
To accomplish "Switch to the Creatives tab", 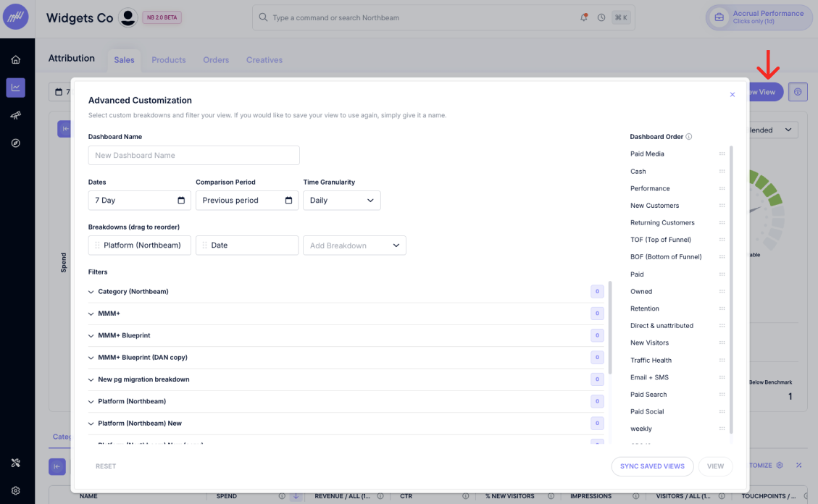I will point(264,60).
